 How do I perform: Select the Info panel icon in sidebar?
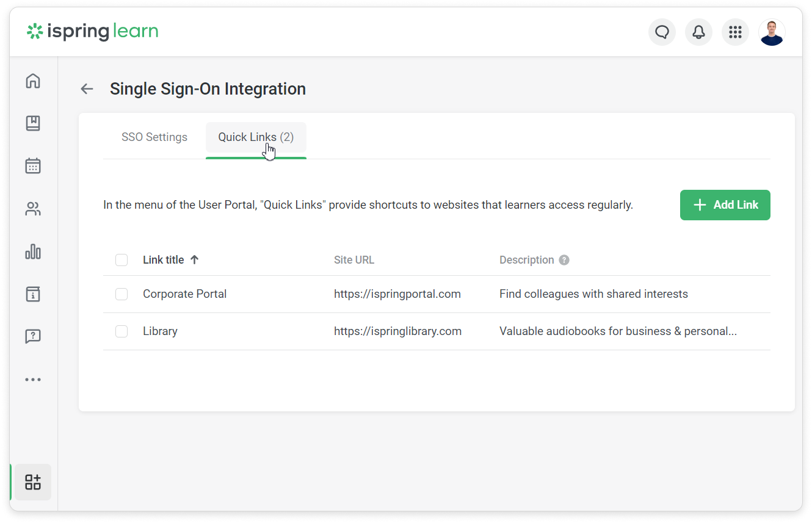(33, 294)
